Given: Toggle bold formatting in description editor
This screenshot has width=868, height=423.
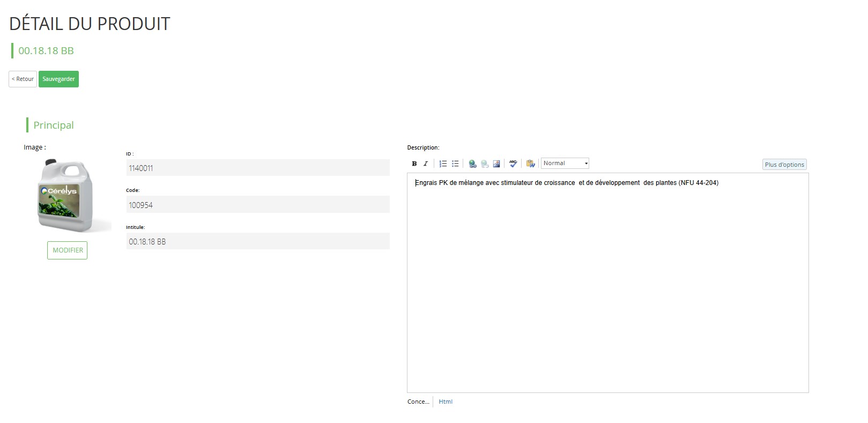Looking at the screenshot, I should (414, 164).
